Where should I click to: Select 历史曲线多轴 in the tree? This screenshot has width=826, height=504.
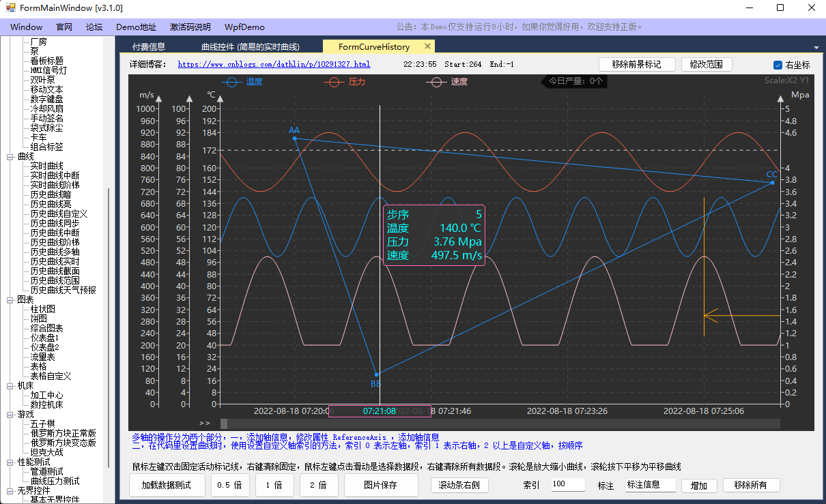[55, 252]
